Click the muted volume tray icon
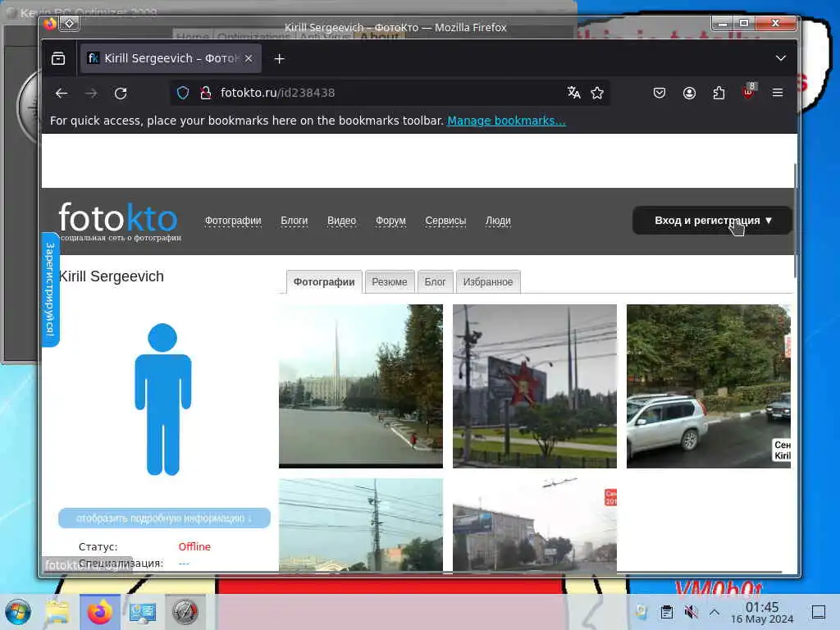The width and height of the screenshot is (840, 630). [x=691, y=612]
